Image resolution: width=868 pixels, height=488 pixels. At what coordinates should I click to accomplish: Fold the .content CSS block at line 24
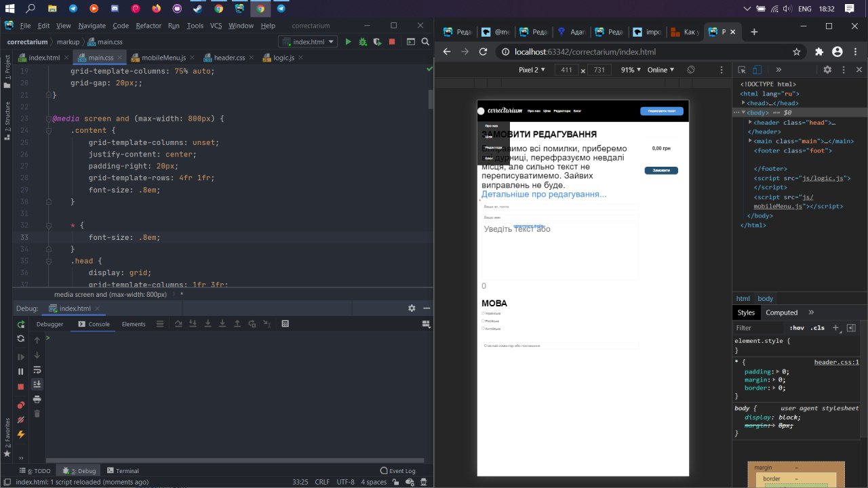(x=49, y=131)
